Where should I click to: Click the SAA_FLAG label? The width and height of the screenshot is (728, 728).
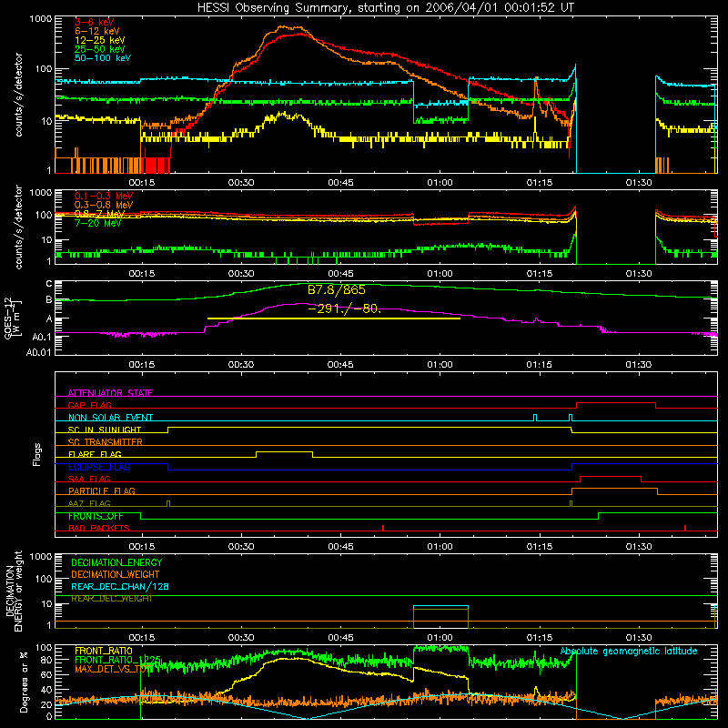pyautogui.click(x=89, y=479)
